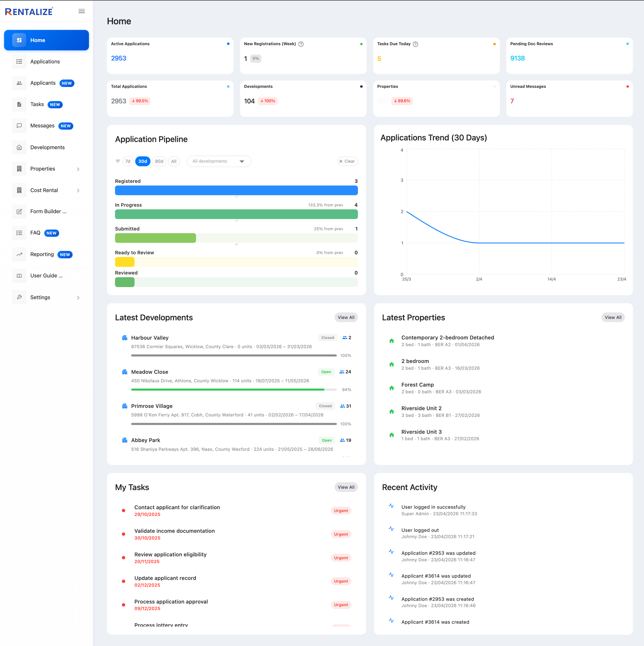
Task: Click the help icon next to New Registrations
Action: pos(301,44)
